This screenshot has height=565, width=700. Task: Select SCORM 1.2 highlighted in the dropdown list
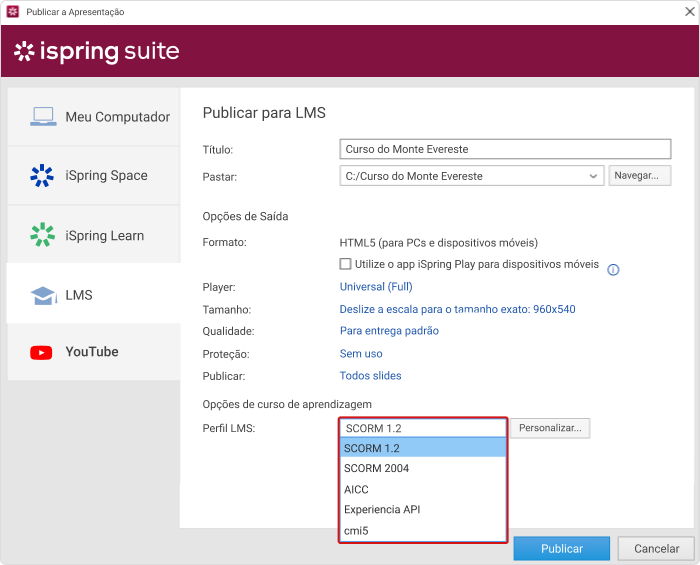(x=423, y=448)
